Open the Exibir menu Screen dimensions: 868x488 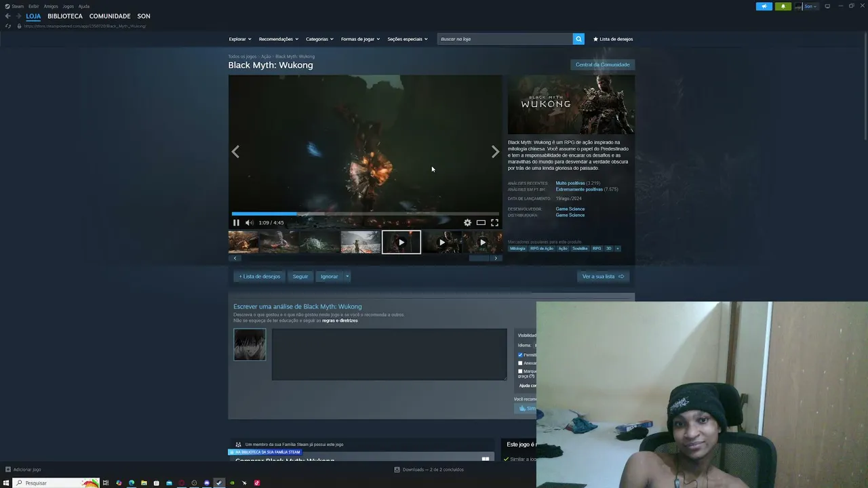pyautogui.click(x=33, y=6)
